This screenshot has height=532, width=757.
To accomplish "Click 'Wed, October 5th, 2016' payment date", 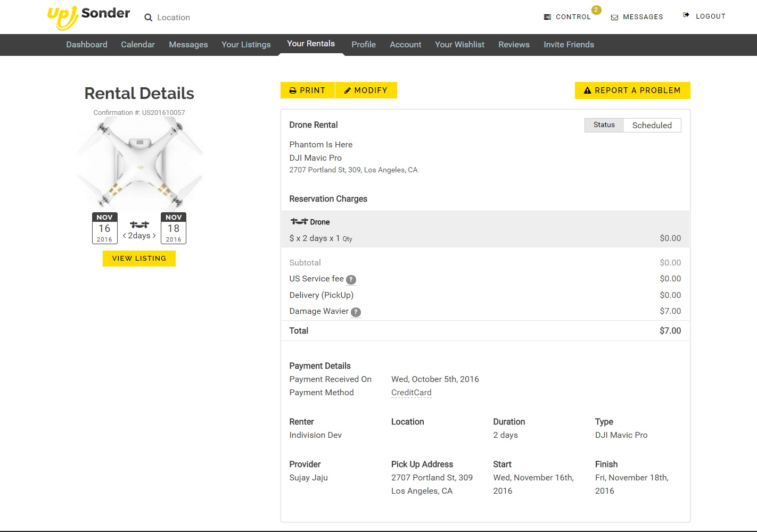I will 435,379.
